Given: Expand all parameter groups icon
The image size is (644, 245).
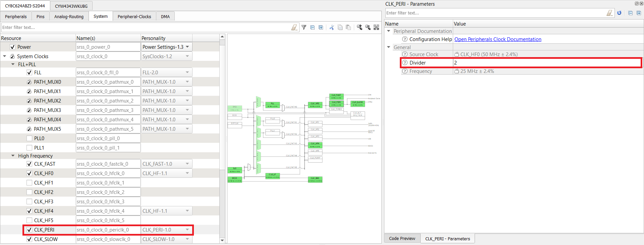Looking at the screenshot, I should pos(639,13).
